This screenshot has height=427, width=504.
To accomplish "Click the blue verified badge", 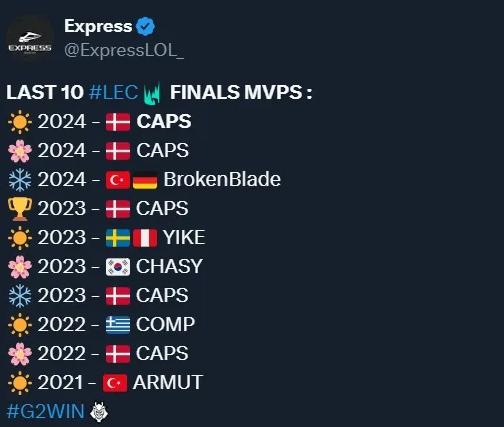I will [145, 27].
